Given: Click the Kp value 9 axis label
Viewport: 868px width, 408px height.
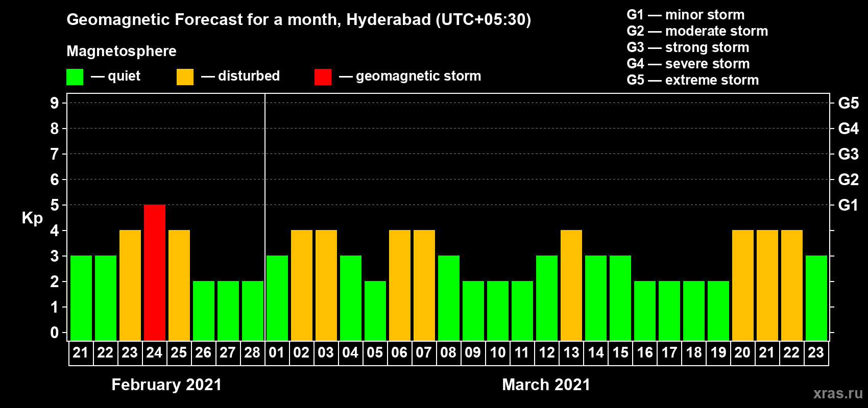Looking at the screenshot, I should click(x=55, y=103).
